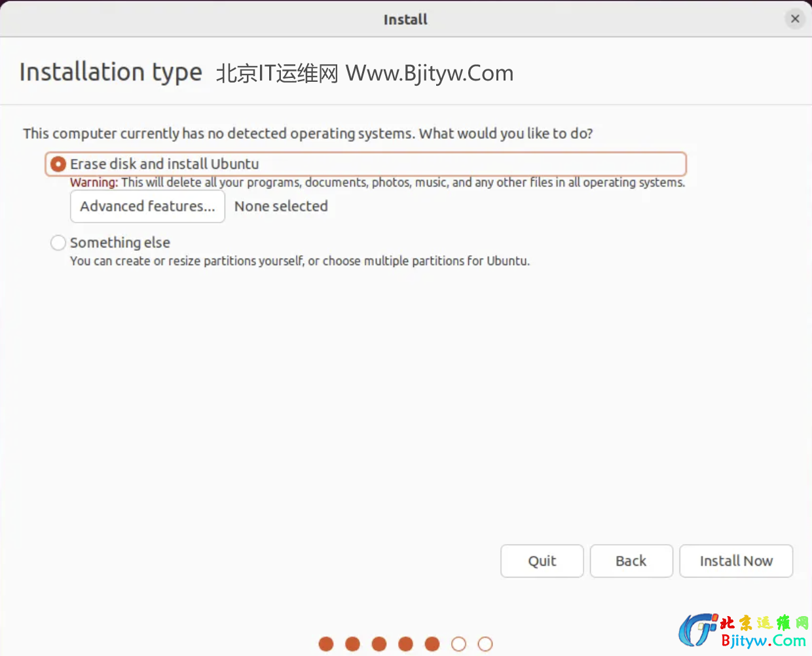Click the Install Now button

[x=735, y=561]
